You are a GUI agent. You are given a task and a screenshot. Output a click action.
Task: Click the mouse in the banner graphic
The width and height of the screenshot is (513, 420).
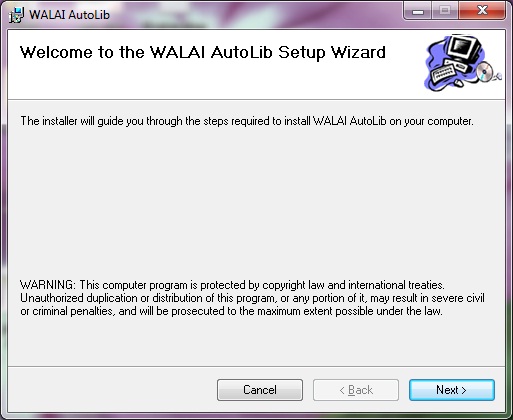click(x=459, y=82)
